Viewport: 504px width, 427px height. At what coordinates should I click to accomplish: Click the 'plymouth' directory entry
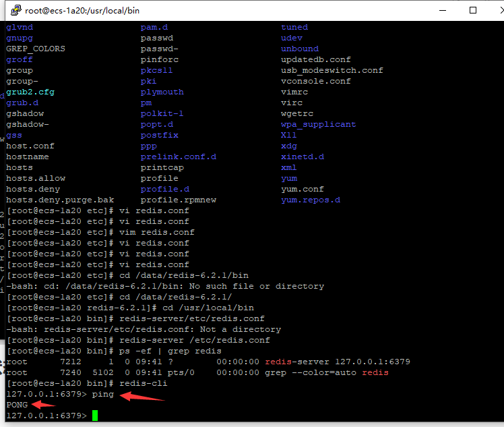162,92
